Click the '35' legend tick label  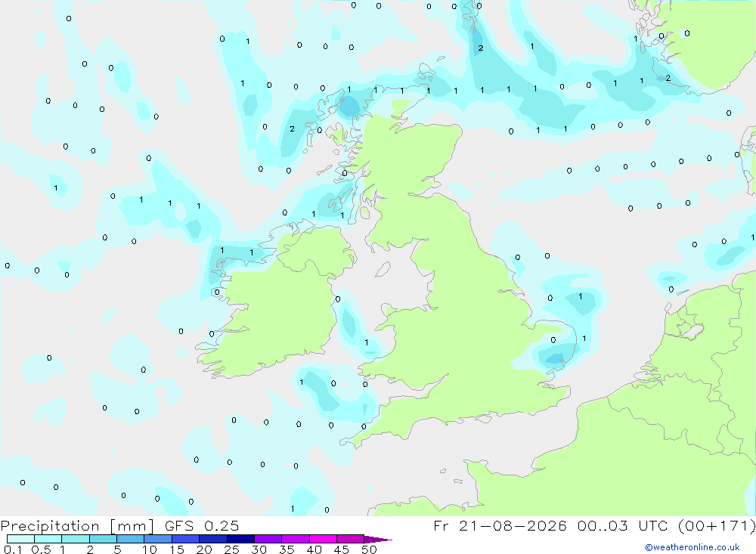coord(287,549)
